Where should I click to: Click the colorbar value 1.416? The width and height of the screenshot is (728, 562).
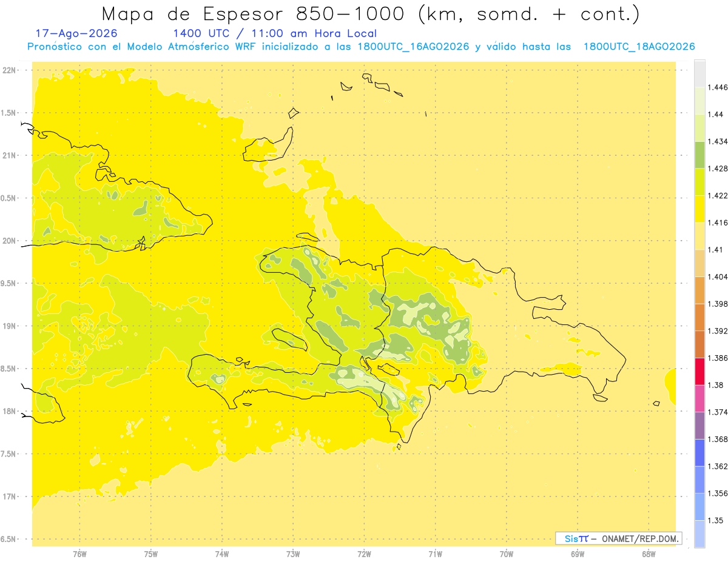coord(717,222)
